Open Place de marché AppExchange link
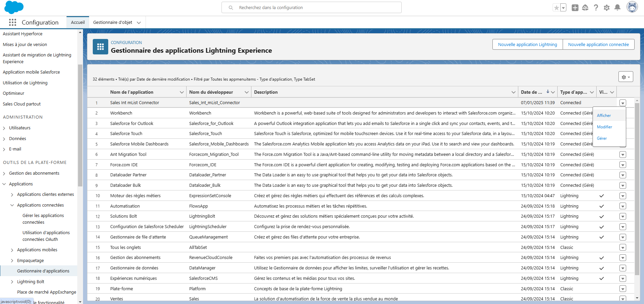This screenshot has height=304, width=644. tap(46, 292)
